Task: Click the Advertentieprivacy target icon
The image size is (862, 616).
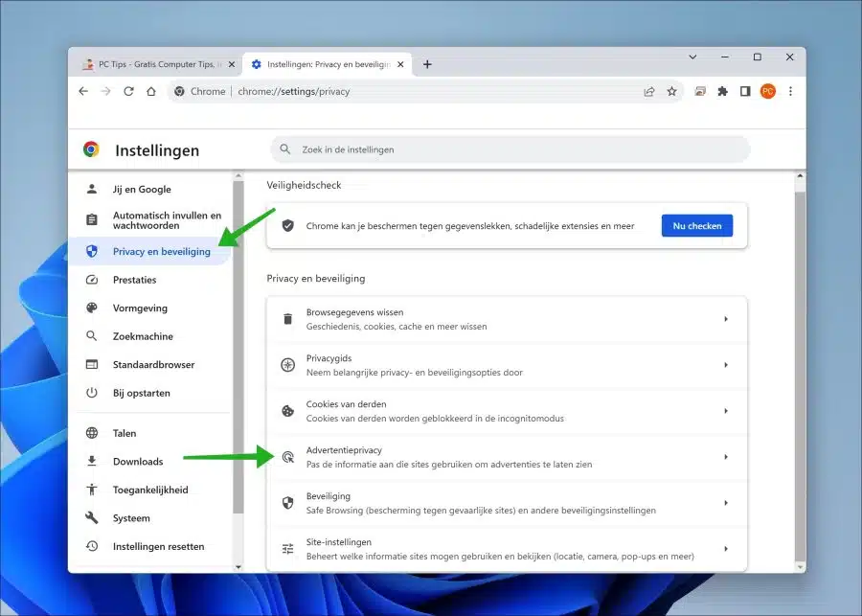Action: point(288,457)
